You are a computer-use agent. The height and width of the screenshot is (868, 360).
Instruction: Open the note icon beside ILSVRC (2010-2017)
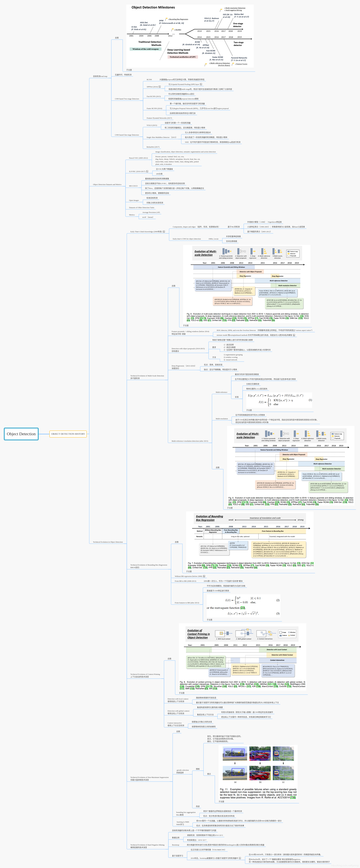point(147,171)
